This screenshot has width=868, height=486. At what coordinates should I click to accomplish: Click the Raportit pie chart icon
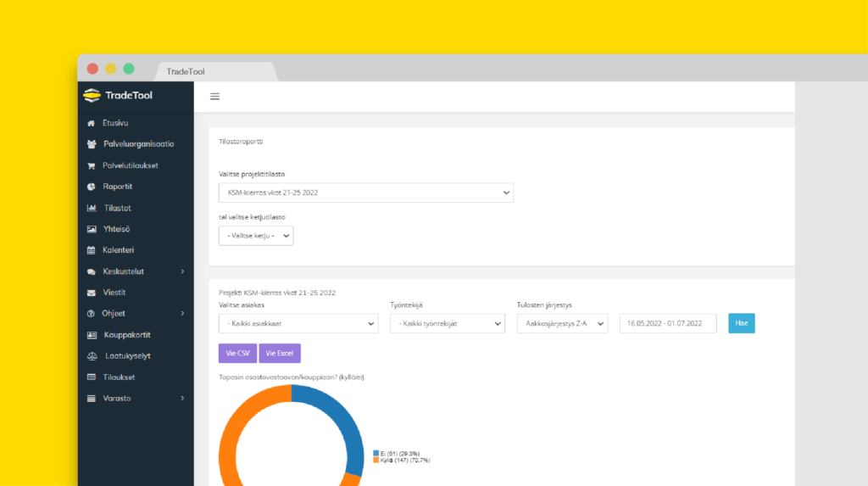(92, 187)
